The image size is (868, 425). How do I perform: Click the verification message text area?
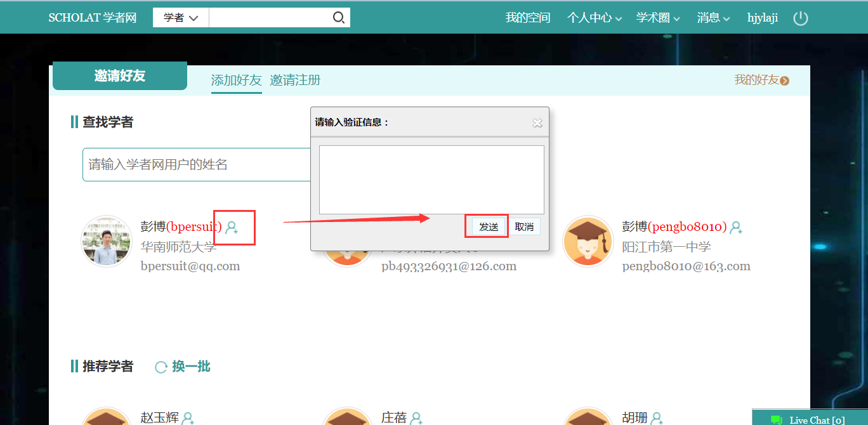pos(431,180)
